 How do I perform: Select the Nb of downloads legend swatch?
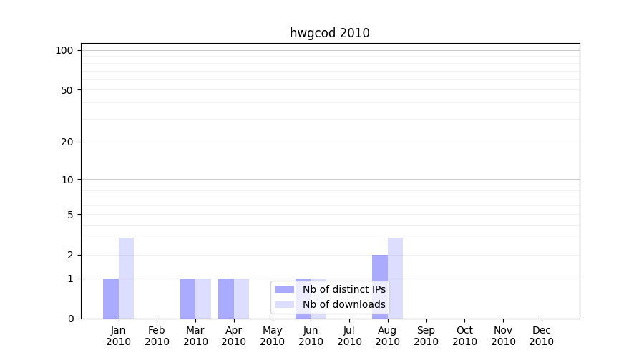[x=284, y=304]
